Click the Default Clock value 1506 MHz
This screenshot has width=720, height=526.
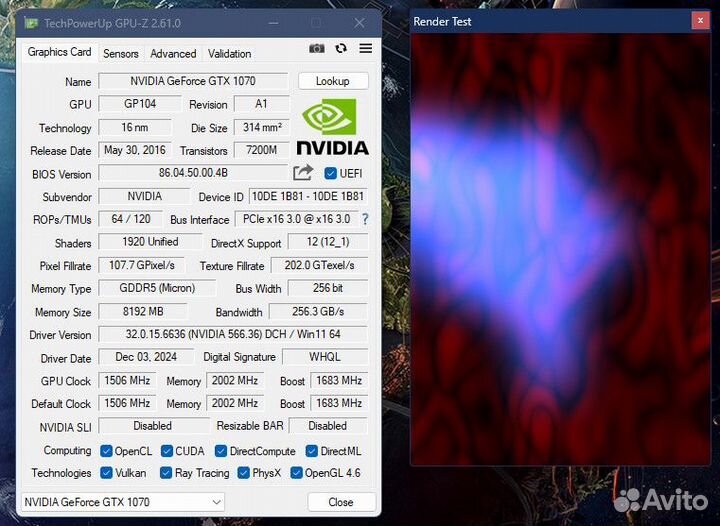tap(127, 403)
